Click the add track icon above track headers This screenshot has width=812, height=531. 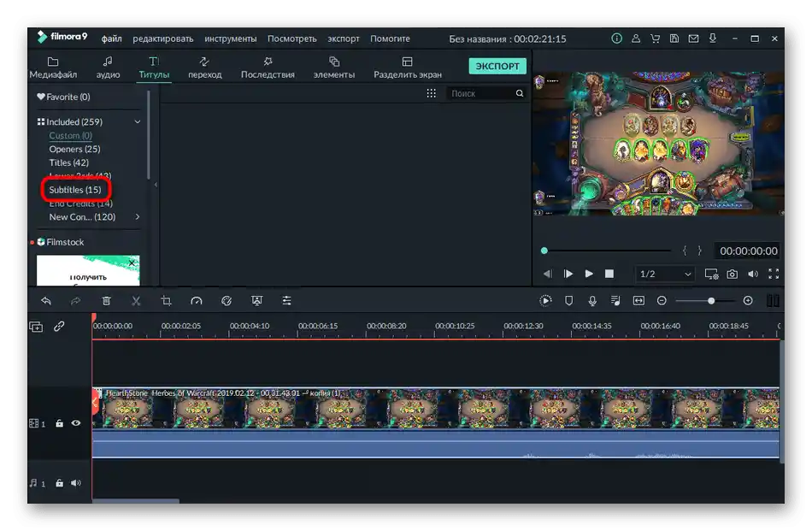36,326
